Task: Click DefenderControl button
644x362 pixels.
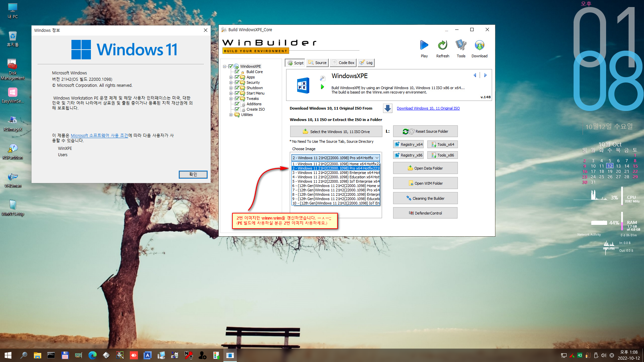Action: (x=425, y=213)
